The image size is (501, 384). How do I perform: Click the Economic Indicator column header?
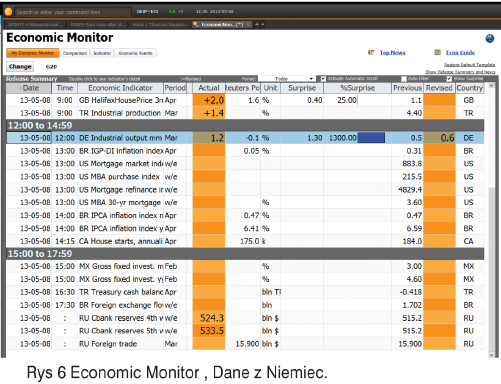[120, 88]
